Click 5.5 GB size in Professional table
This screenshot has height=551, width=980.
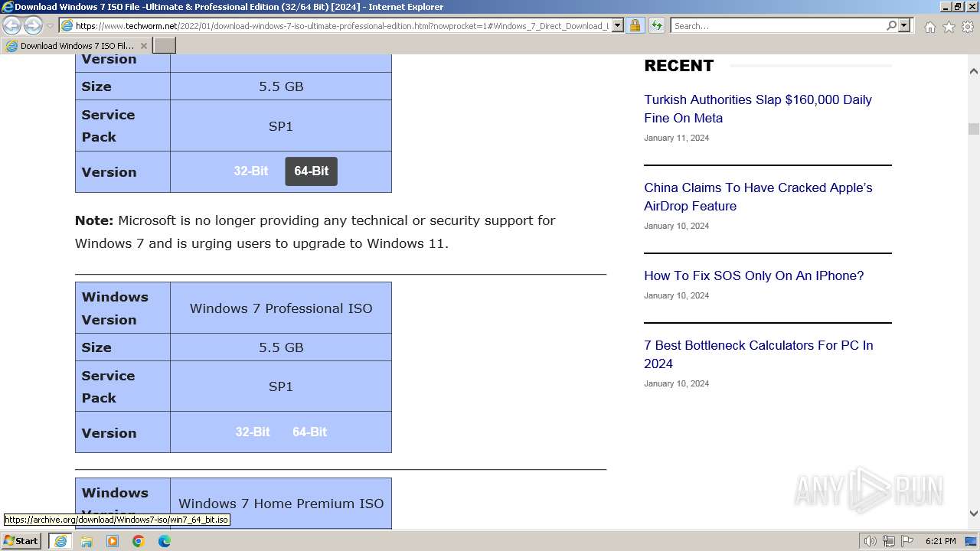pyautogui.click(x=281, y=347)
